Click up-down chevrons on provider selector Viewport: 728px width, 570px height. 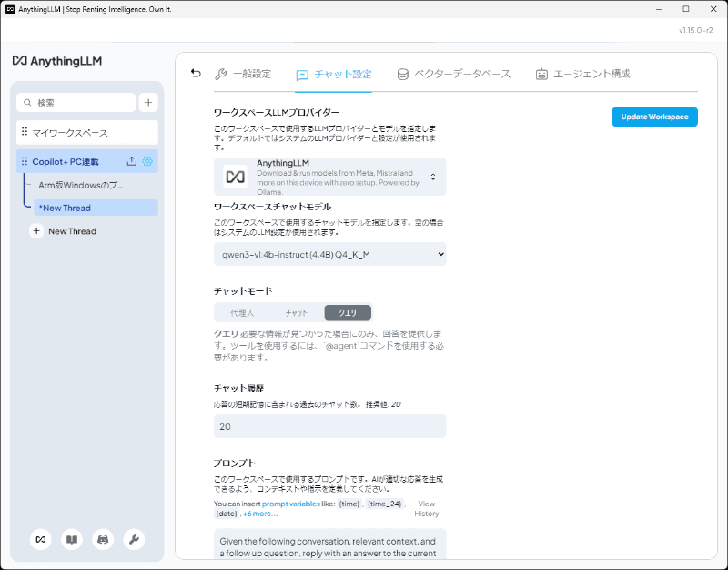tap(433, 177)
